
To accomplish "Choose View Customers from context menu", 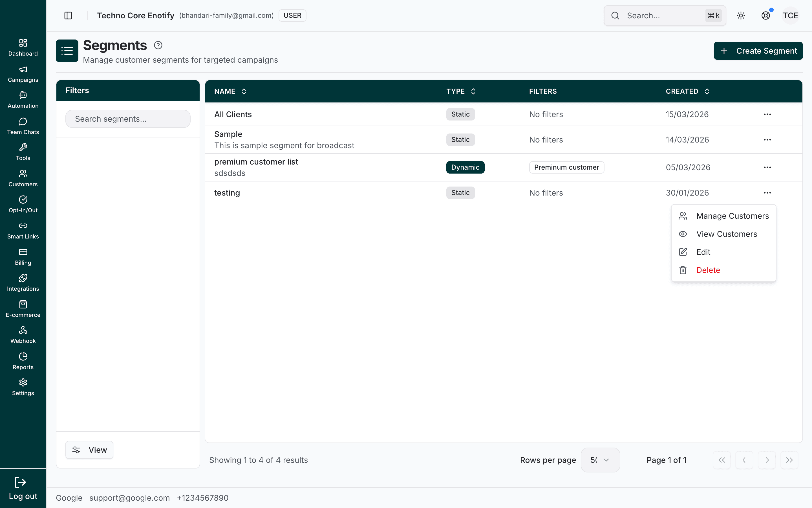I will pos(724,234).
